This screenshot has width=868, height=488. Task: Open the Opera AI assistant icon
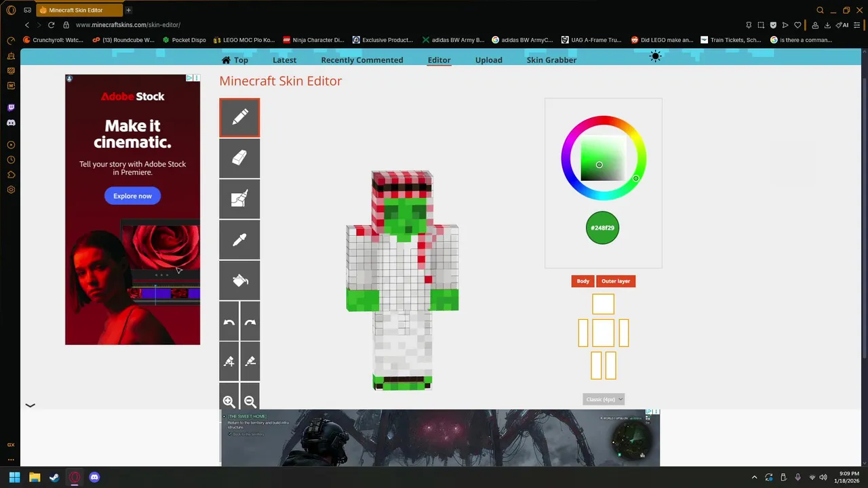click(843, 25)
